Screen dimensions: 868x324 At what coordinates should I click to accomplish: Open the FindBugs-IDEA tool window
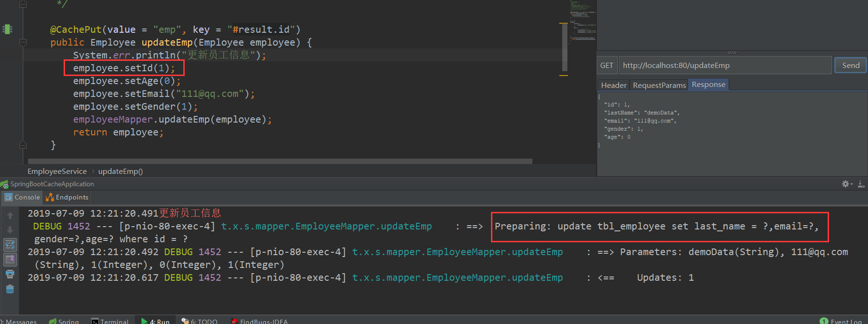[259, 322]
